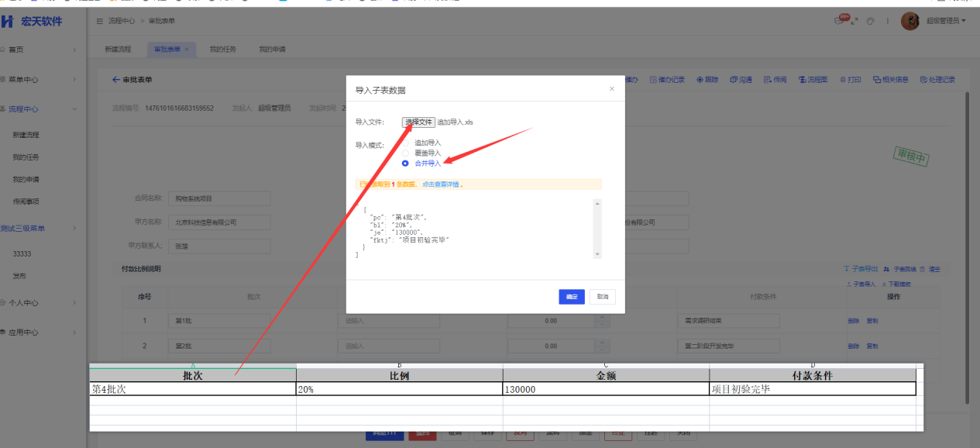Switch to the 审批表单 tab
The width and height of the screenshot is (980, 448).
(167, 49)
